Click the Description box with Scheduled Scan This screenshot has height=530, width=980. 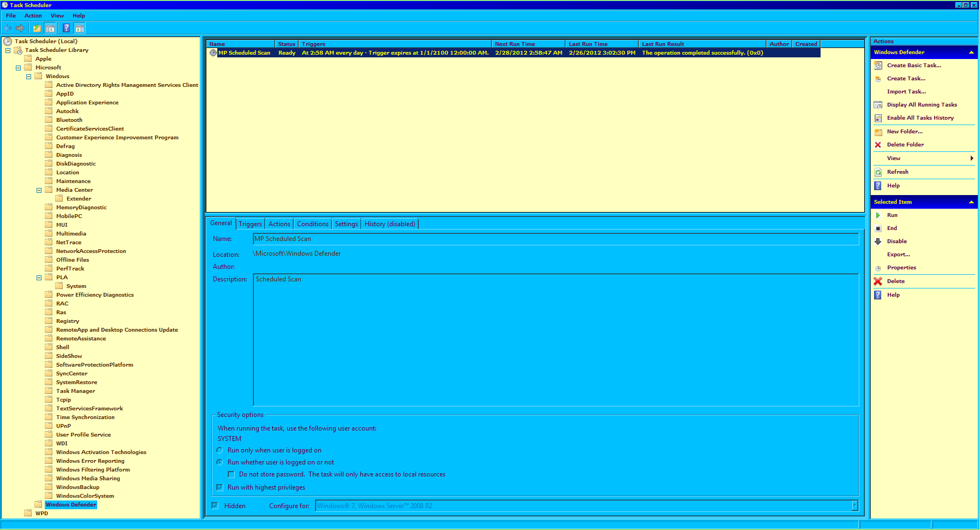pos(556,340)
